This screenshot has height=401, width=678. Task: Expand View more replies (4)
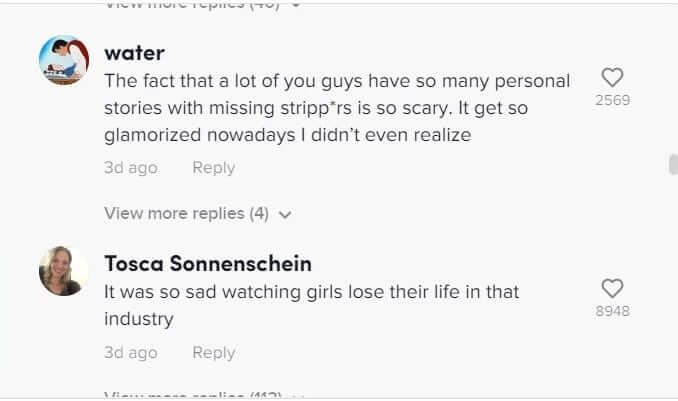pos(187,213)
